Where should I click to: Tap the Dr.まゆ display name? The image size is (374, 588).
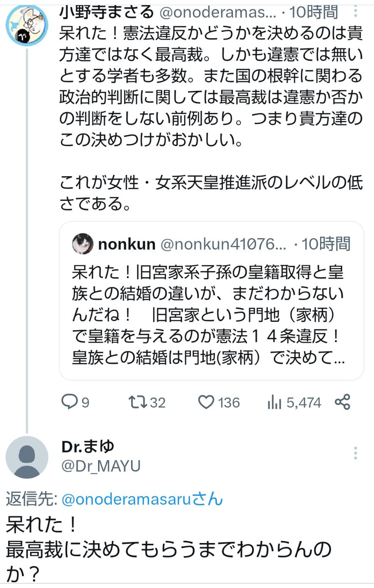click(x=88, y=447)
